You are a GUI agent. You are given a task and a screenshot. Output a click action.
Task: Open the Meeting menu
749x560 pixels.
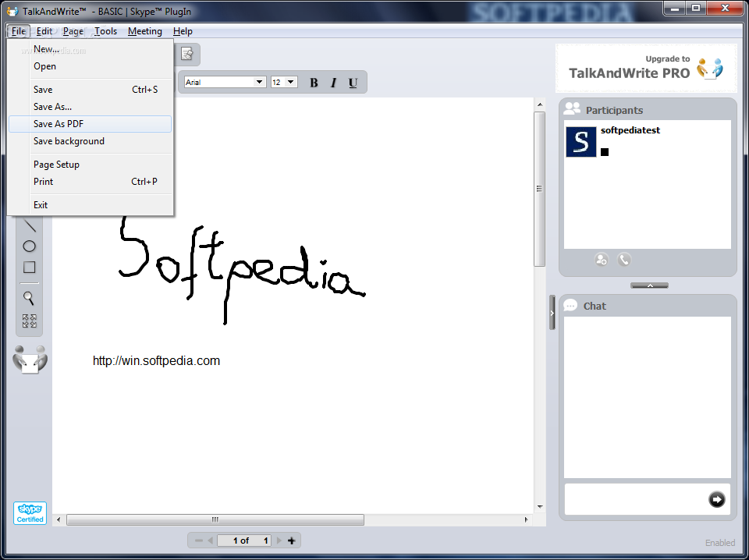click(x=145, y=31)
